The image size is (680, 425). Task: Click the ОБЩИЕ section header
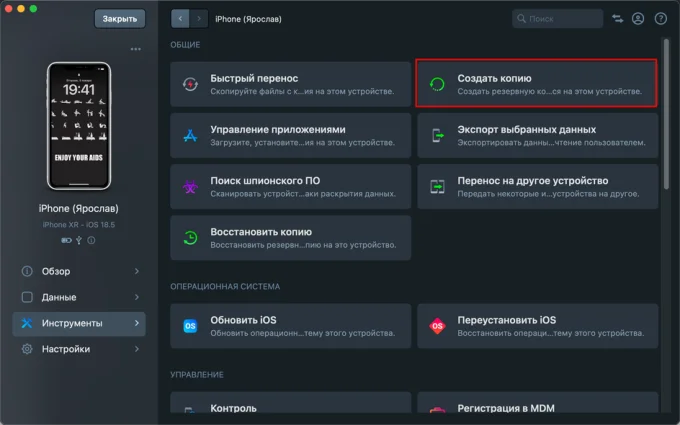[185, 45]
